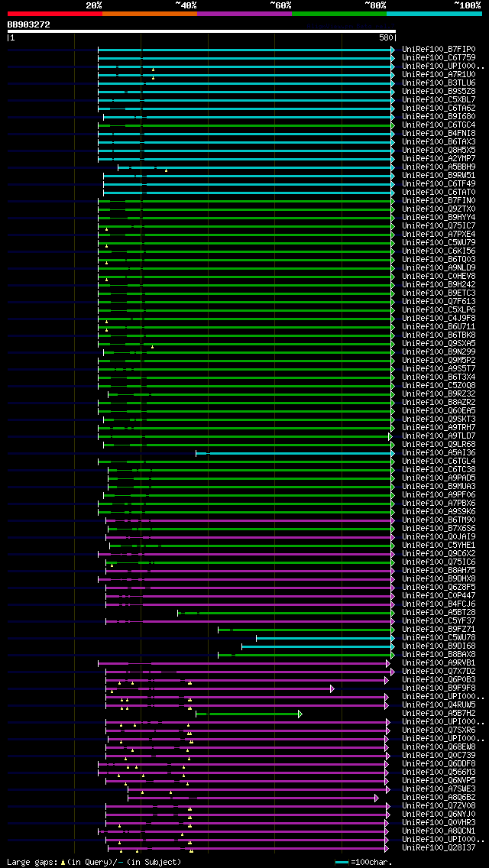Open hit UniRef100_C5XBL7
The image size is (489, 868).
[439, 99]
